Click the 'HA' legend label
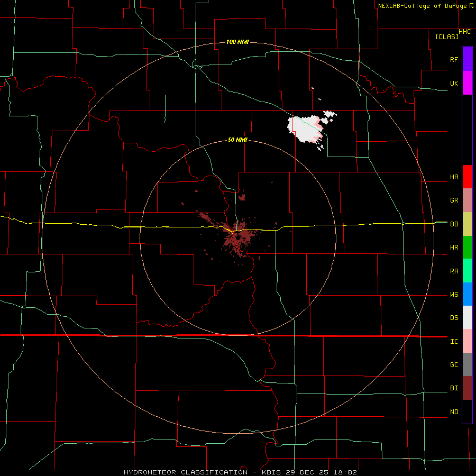Screen dimensions: 476x476 (454, 177)
